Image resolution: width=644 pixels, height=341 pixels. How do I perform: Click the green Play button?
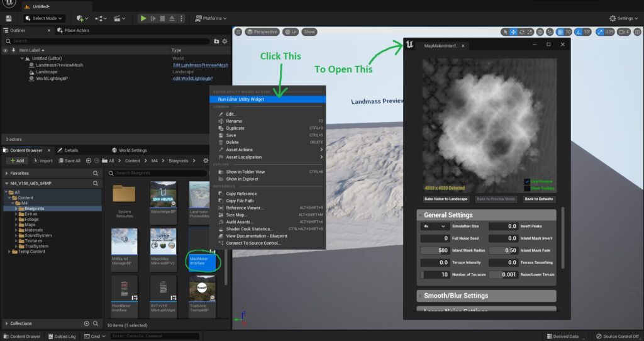(143, 18)
